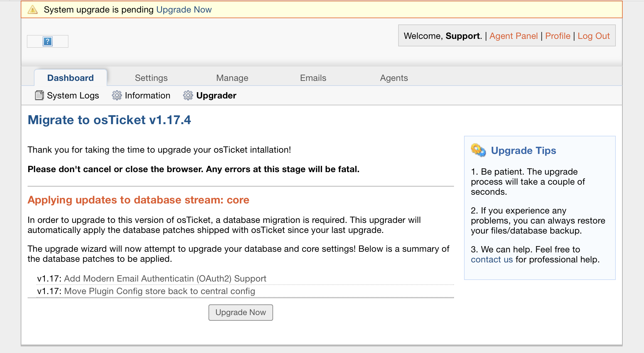Click the Information gear icon
The width and height of the screenshot is (644, 353).
coord(117,95)
